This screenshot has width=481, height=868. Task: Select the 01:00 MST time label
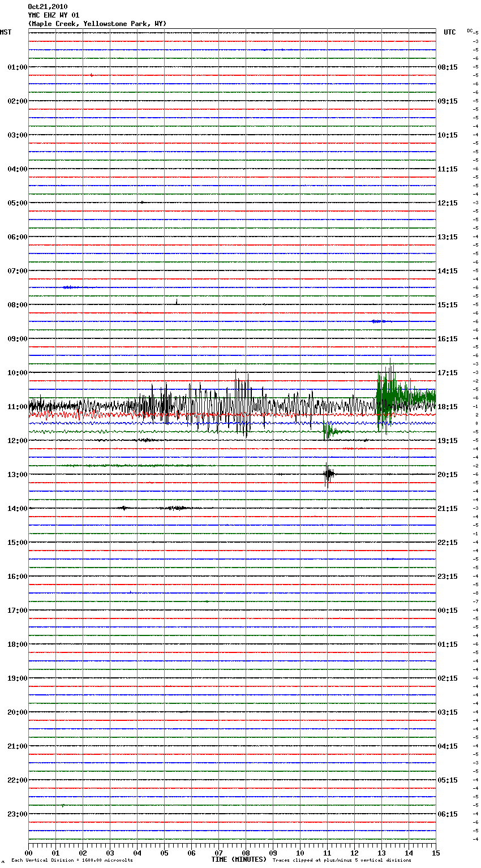pos(17,67)
